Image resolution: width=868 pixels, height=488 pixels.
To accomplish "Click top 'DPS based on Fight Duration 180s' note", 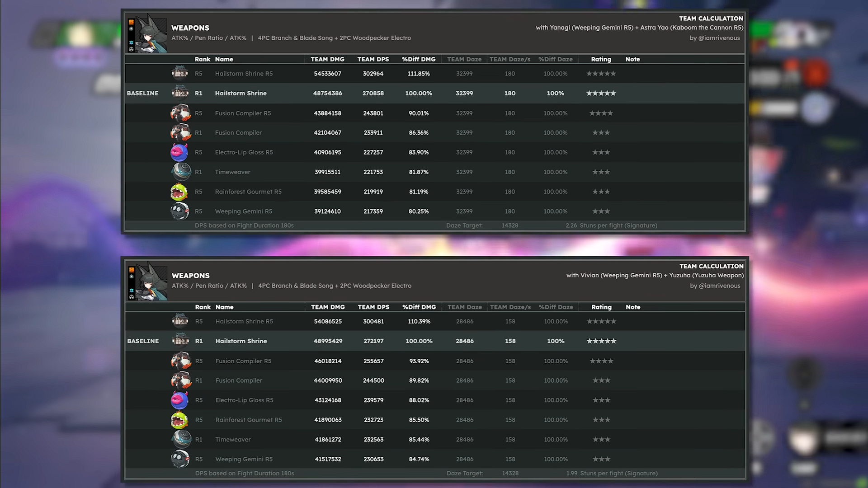I will point(244,225).
